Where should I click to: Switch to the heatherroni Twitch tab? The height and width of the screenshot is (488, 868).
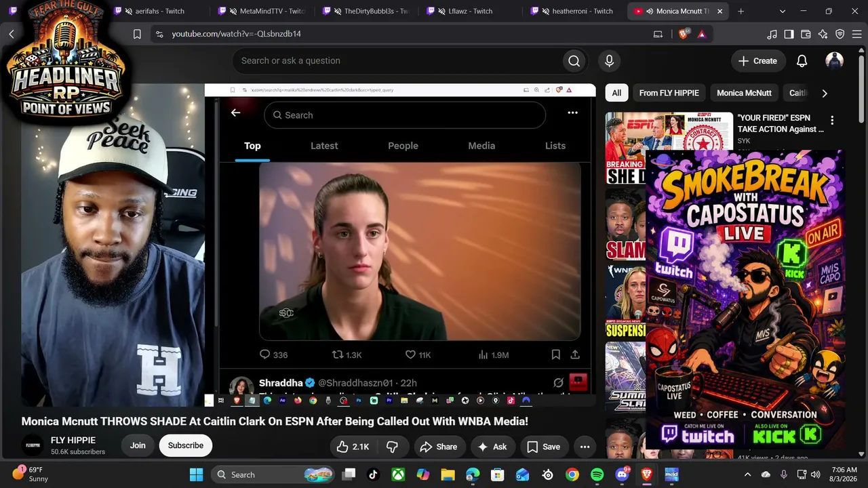pos(576,12)
